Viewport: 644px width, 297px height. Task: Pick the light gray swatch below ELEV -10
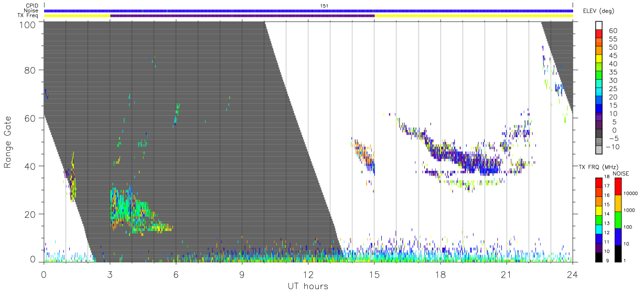coord(599,150)
